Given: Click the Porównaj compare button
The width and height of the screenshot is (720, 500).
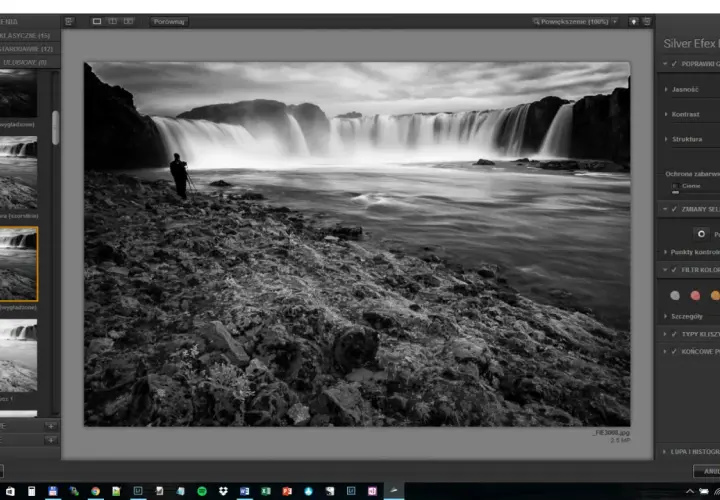Looking at the screenshot, I should (x=169, y=22).
